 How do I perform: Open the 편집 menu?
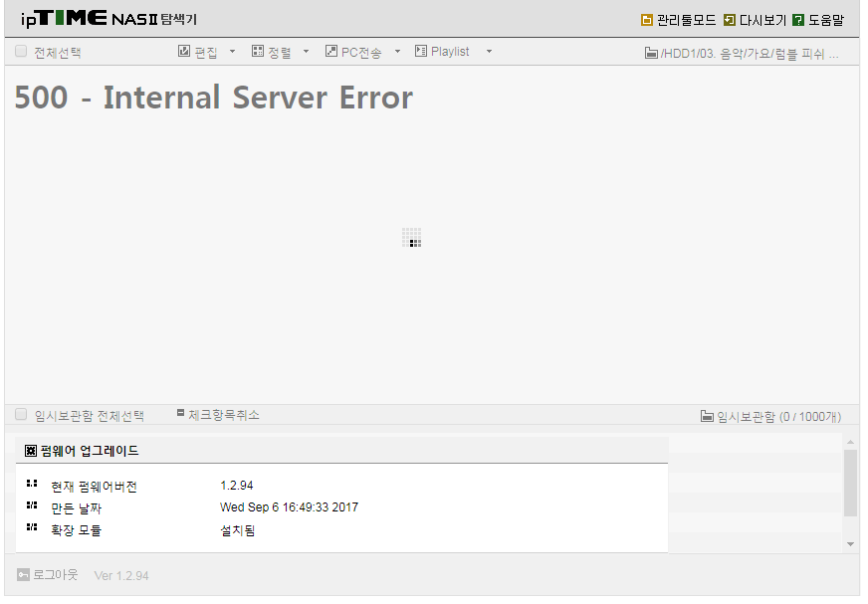point(205,52)
